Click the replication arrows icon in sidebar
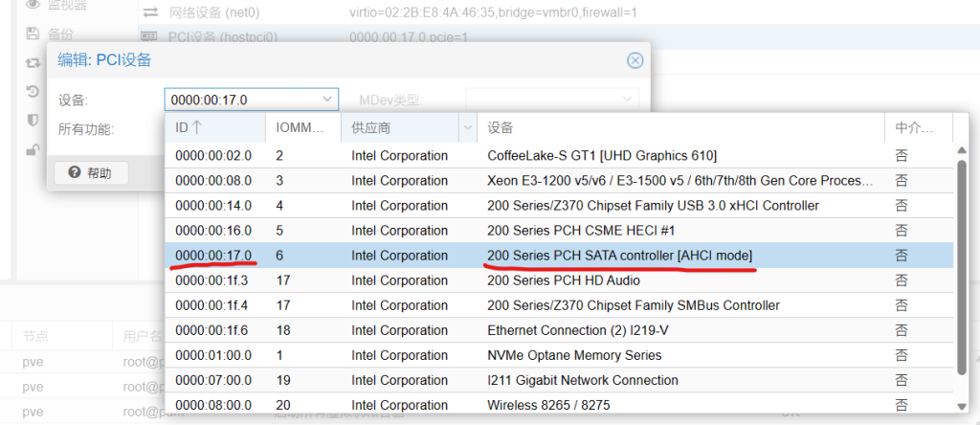980x425 pixels. [33, 63]
